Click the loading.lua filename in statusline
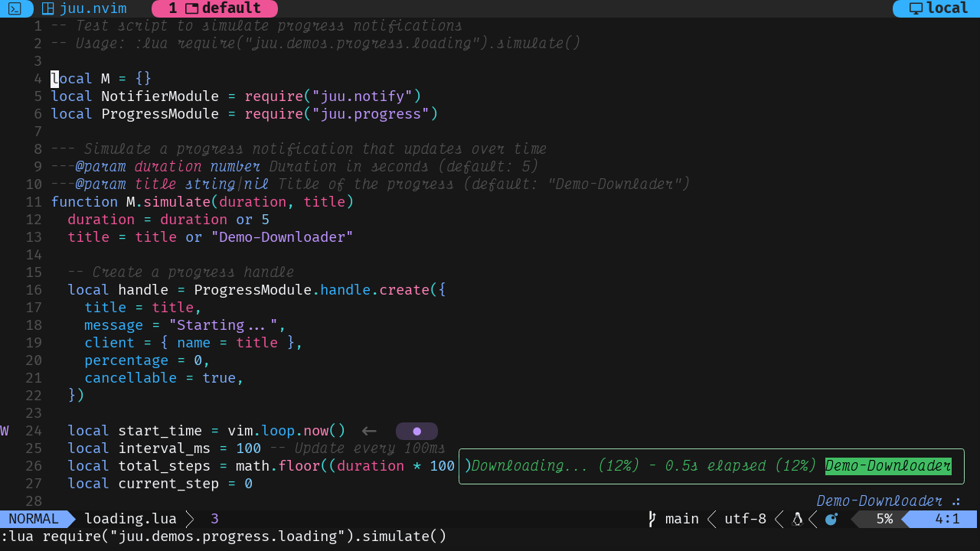 pyautogui.click(x=130, y=519)
